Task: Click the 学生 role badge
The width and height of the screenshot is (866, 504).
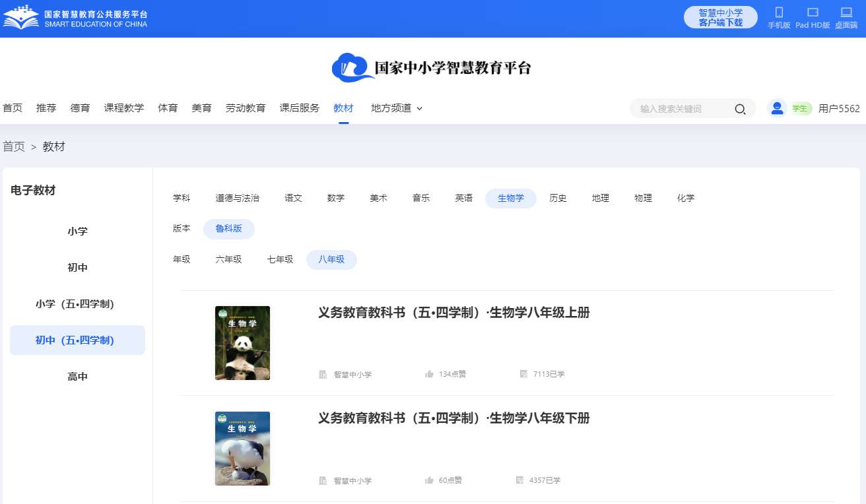Action: click(x=801, y=109)
